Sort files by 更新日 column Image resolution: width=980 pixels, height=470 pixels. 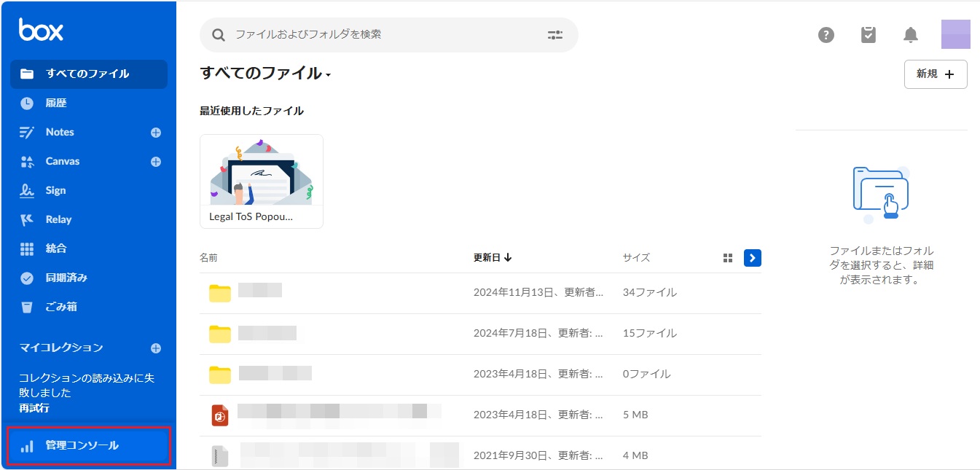[493, 257]
